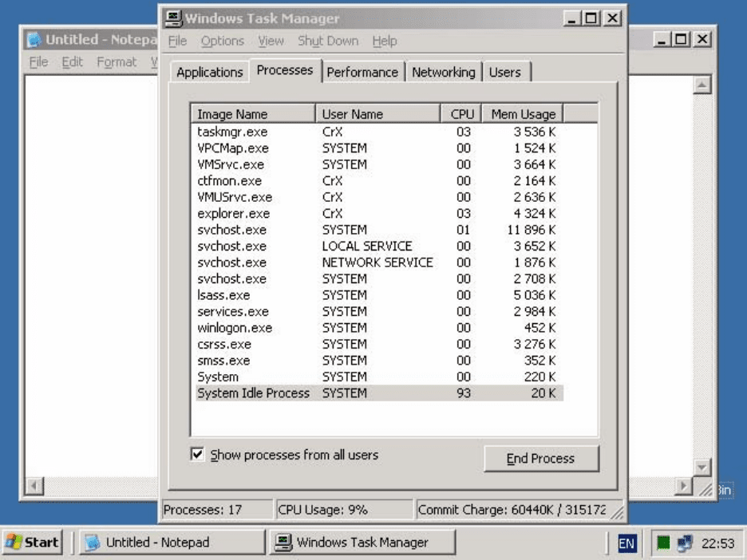Select the Processes tab

(285, 70)
